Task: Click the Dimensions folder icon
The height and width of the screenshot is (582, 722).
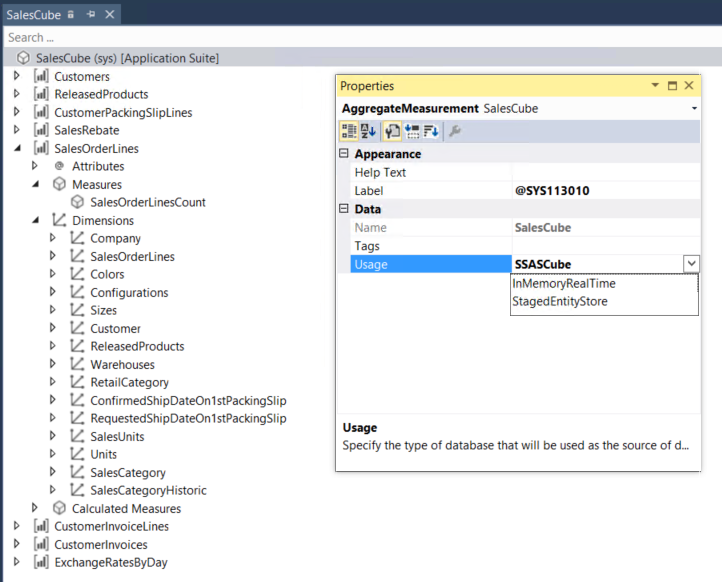Action: (59, 220)
